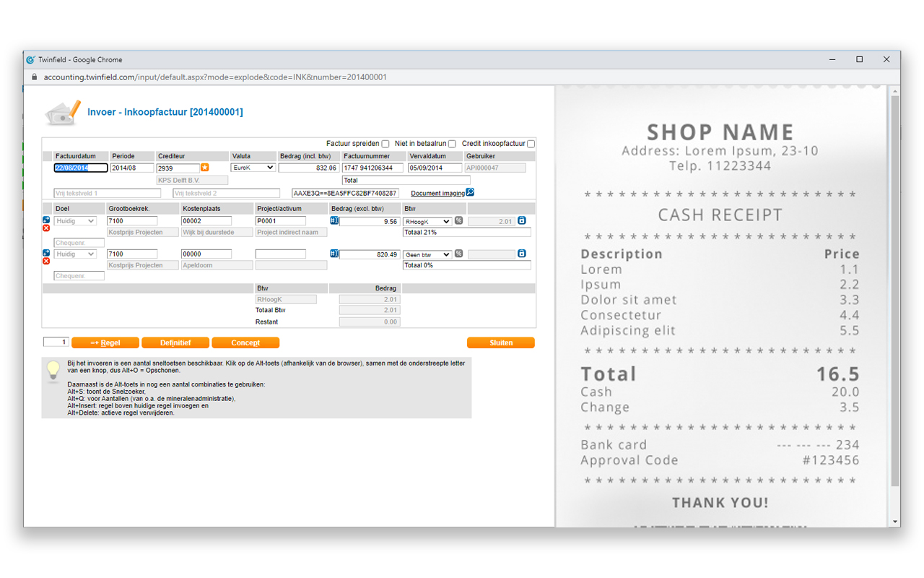Click the invoice icon beside the Invoer heading
924x578 pixels.
coord(63,113)
